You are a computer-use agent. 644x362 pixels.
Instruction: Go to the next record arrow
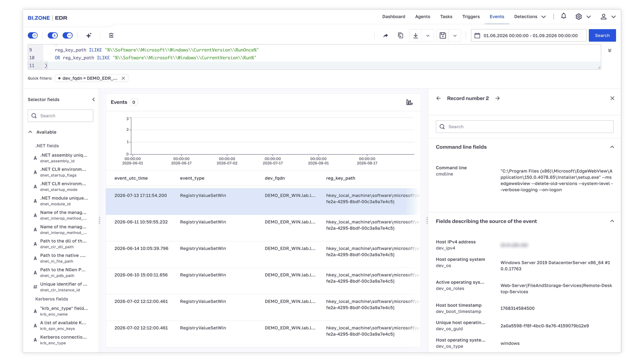[x=497, y=98]
